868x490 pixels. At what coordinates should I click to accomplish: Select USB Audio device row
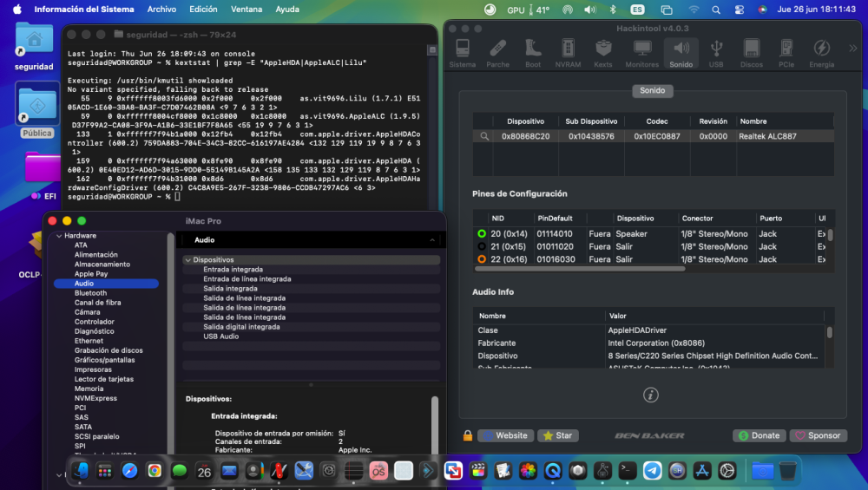[311, 336]
